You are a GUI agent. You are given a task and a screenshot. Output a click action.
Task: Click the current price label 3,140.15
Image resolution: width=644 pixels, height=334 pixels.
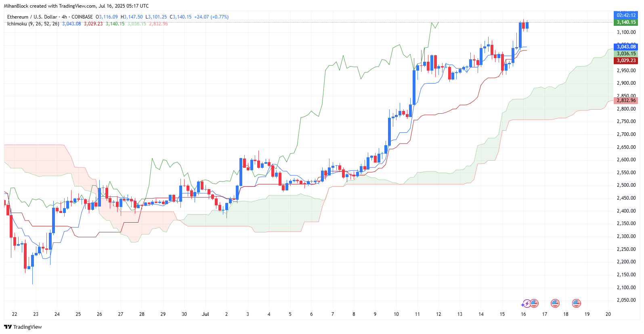click(x=626, y=22)
